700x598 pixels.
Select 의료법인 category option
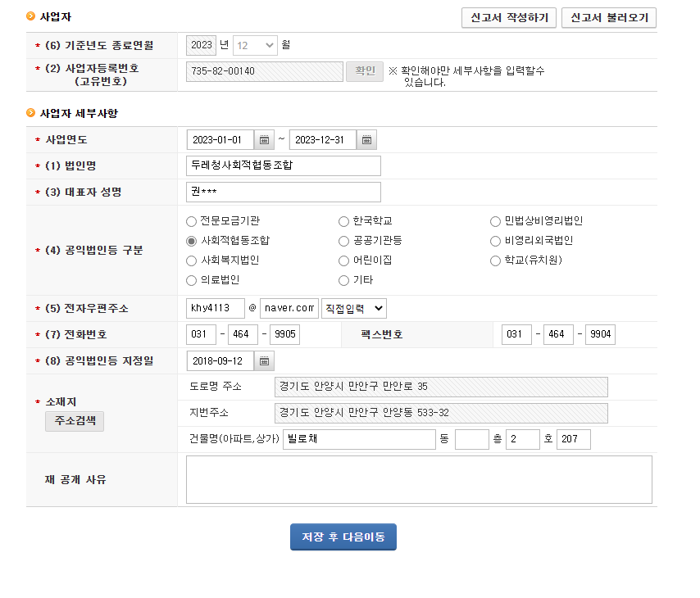tap(192, 280)
